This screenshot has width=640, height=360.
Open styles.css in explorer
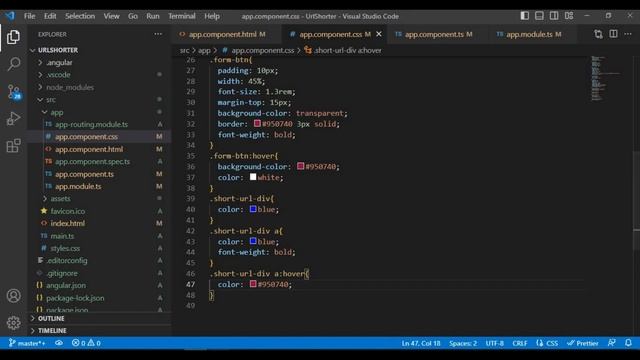99,248
